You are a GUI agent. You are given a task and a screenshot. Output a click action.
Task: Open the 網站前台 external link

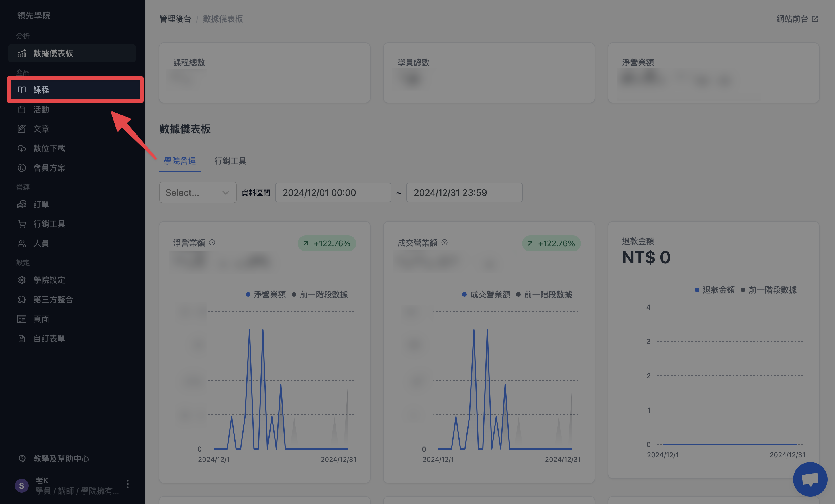[x=797, y=19]
